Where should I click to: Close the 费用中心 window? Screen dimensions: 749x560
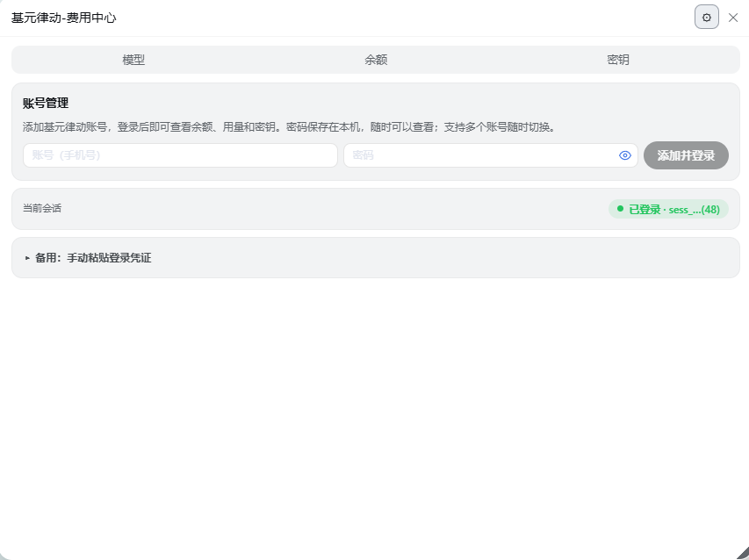click(x=733, y=18)
